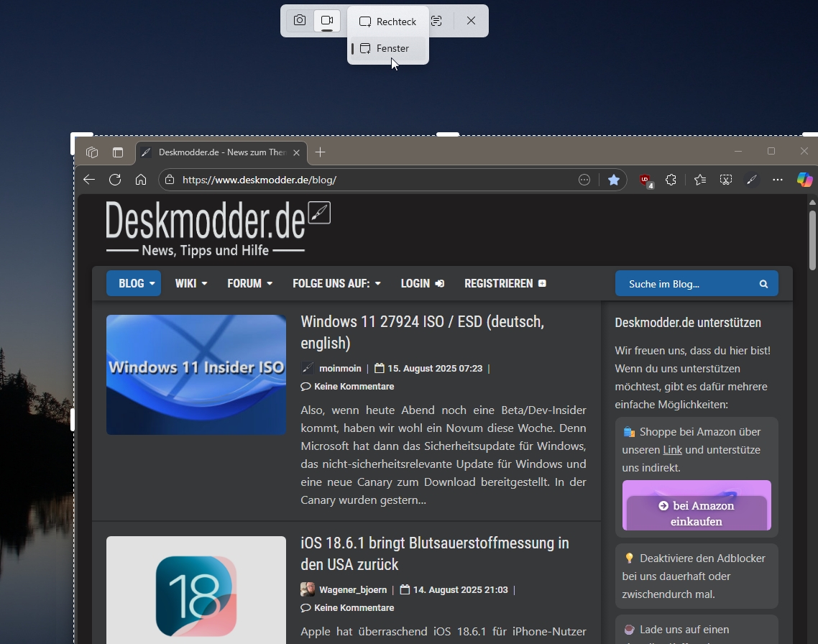Open Windows 11 Insider ISO thumbnail

coord(196,375)
